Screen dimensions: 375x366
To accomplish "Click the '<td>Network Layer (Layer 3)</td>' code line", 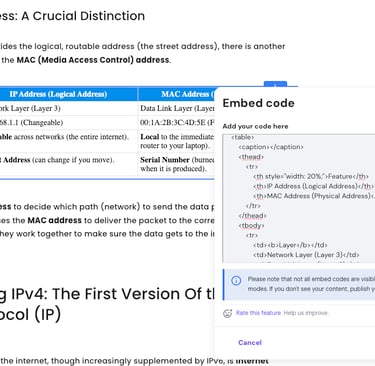I will (x=306, y=255).
